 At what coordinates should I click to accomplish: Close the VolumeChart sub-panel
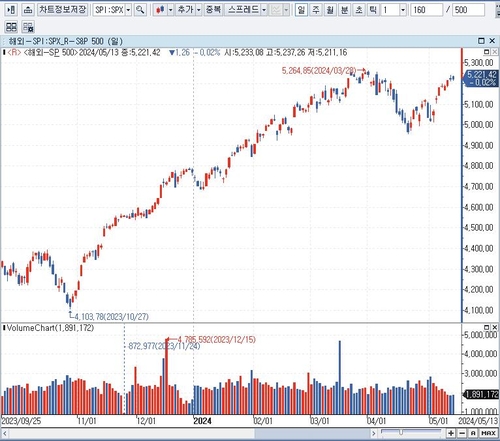click(495, 327)
